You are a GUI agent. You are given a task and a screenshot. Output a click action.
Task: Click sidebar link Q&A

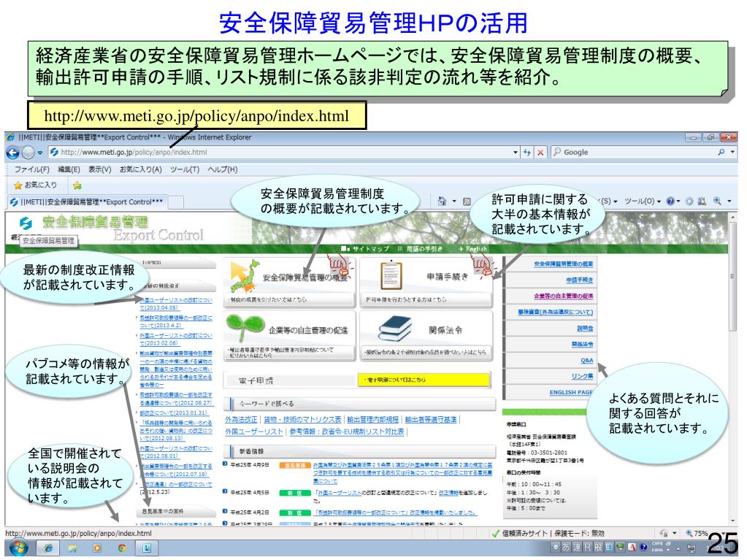[587, 361]
